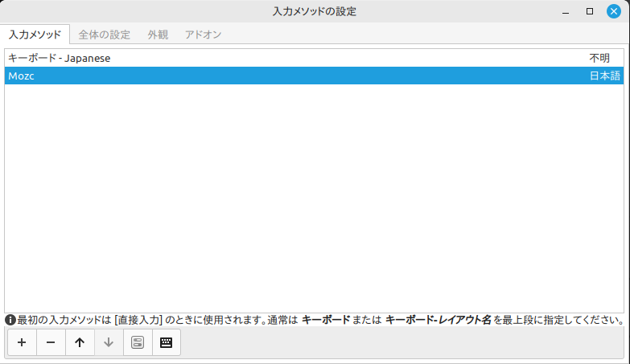Remove selected input method with minus icon
The height and width of the screenshot is (364, 630).
51,342
